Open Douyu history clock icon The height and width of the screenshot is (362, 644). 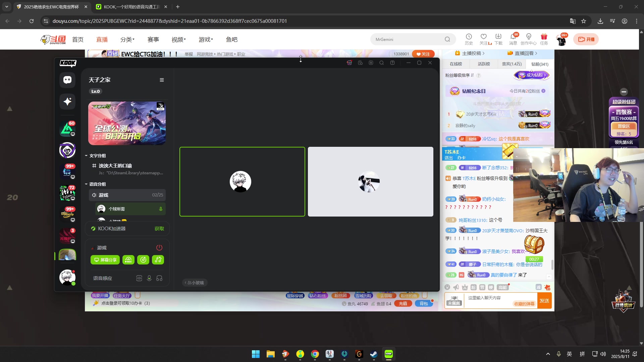(x=469, y=39)
